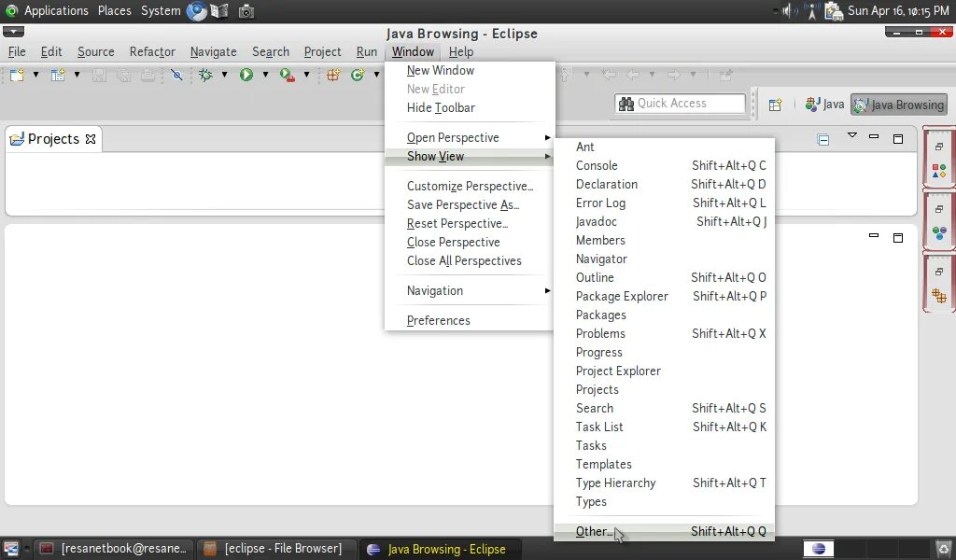
Task: Open Preferences from Window menu
Action: (470, 320)
